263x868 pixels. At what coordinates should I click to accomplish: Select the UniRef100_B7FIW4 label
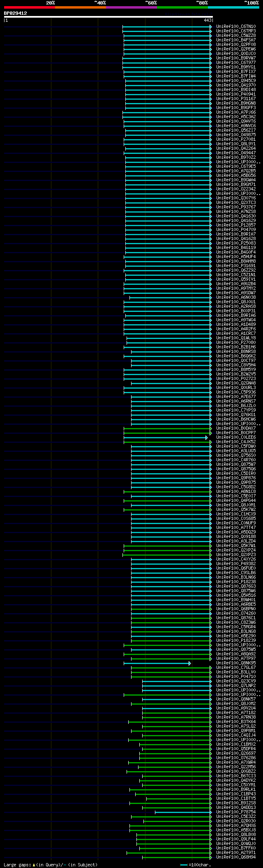click(x=236, y=76)
